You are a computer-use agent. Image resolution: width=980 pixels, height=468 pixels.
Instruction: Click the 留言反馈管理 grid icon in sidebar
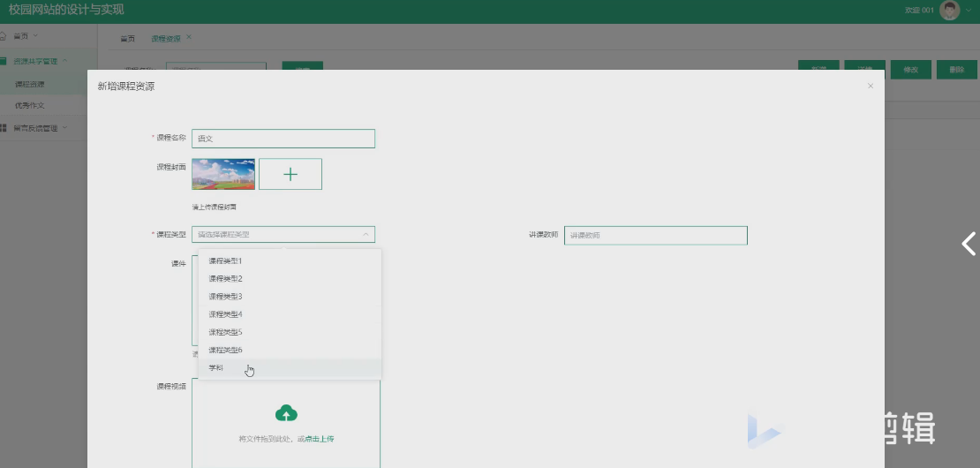pyautogui.click(x=3, y=128)
